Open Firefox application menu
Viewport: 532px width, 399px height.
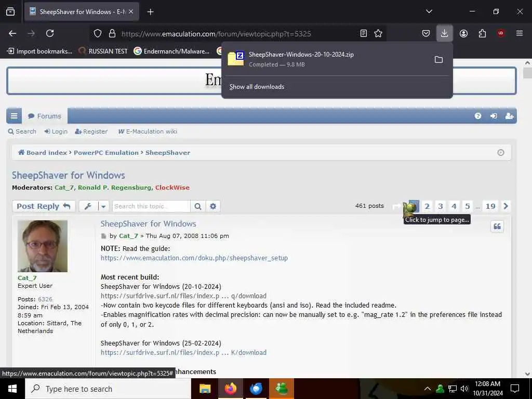point(520,33)
